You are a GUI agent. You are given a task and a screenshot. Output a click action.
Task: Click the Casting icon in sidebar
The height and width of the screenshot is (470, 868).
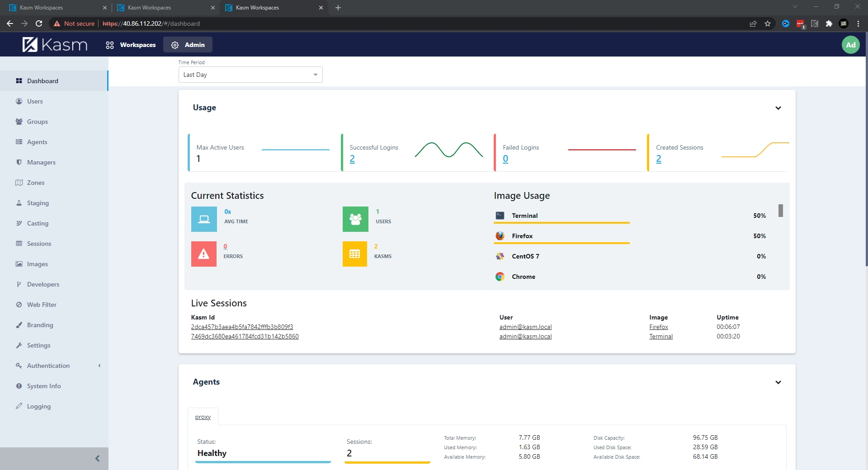click(19, 223)
